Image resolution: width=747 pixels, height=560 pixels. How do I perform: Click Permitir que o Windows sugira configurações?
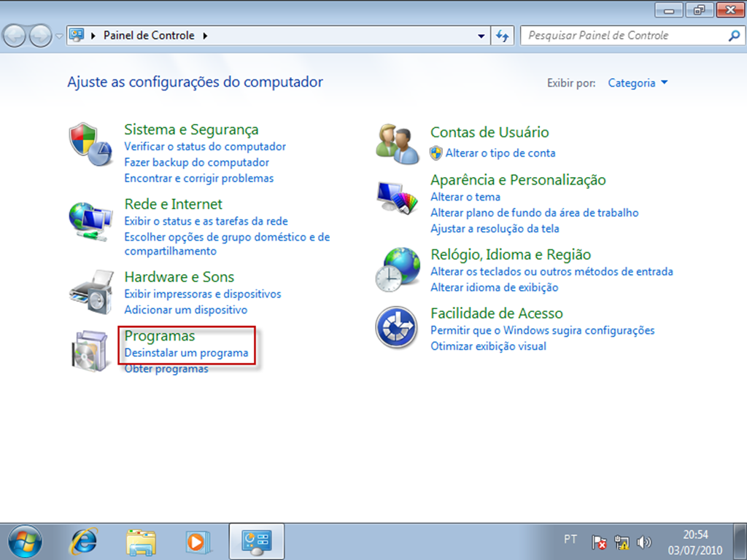click(x=543, y=330)
